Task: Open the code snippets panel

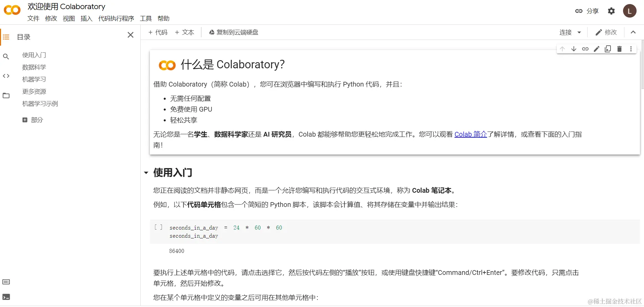Action: (x=6, y=76)
